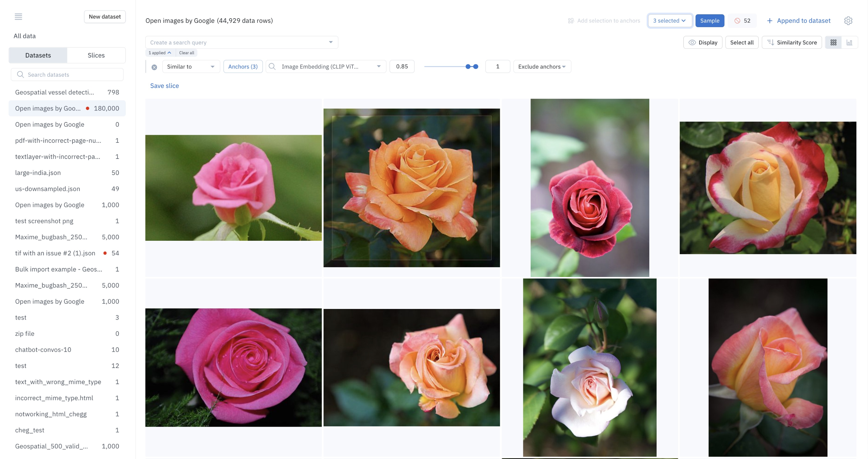
Task: Select the orange rose thumbnail with border
Action: click(411, 187)
